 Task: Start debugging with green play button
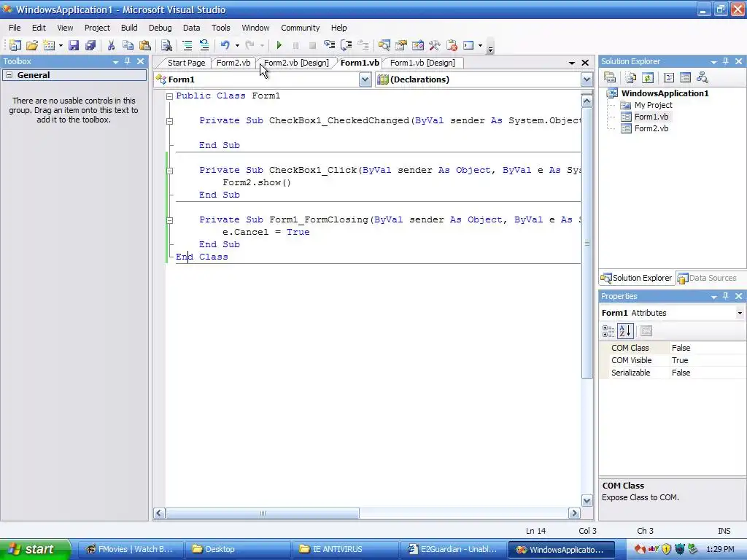click(x=279, y=45)
